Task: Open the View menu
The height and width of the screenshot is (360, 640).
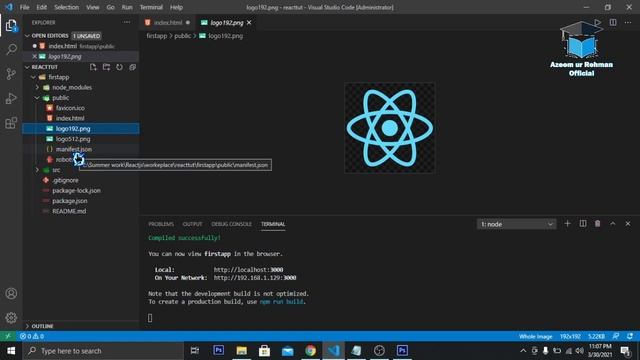Action: pos(93,7)
